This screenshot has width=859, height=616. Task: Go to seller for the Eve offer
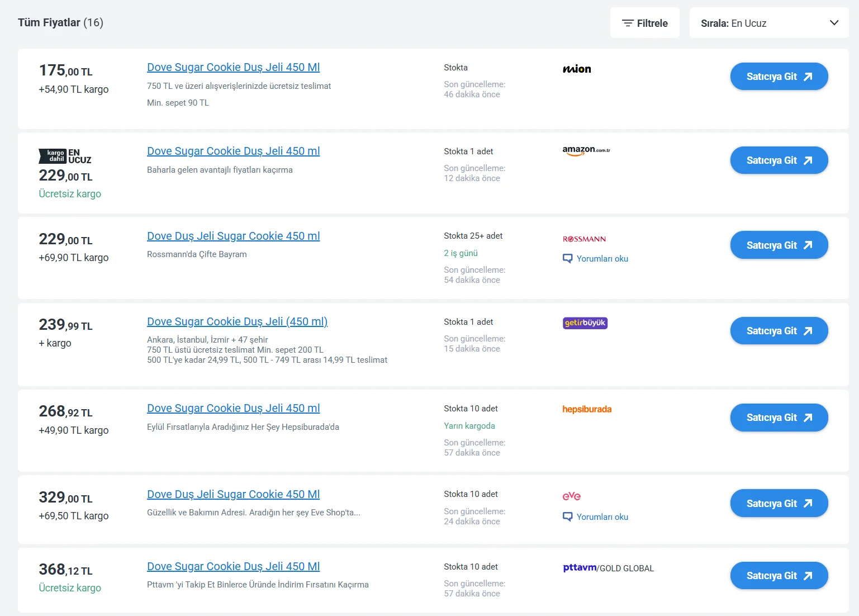(x=779, y=503)
